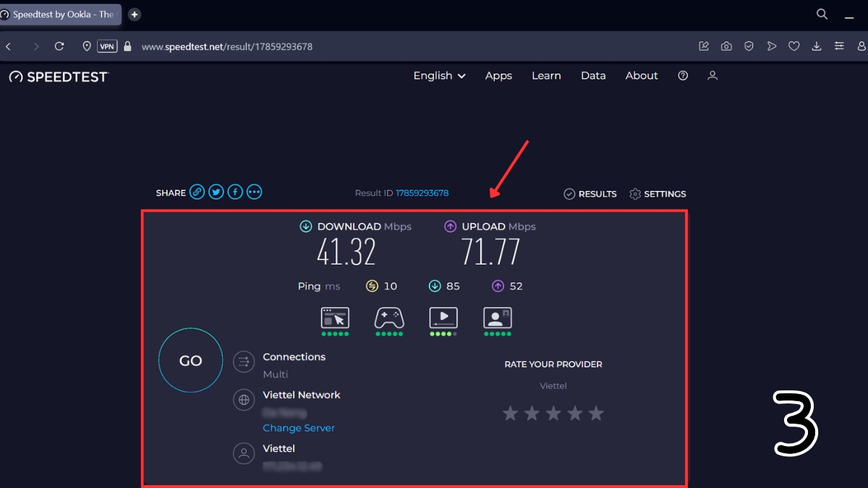Screen dimensions: 868x488
Task: Click the Viettel Network server name
Action: [302, 395]
